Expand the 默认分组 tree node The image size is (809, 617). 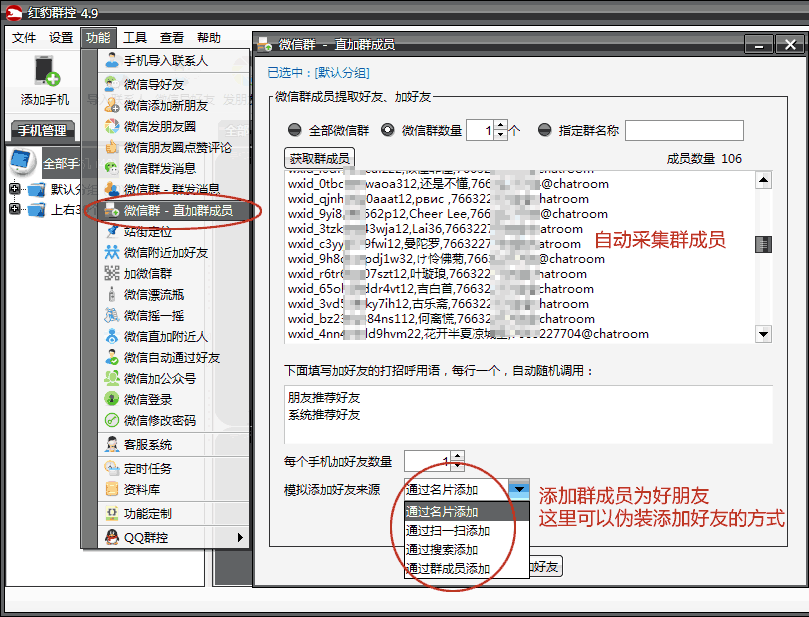(x=15, y=189)
